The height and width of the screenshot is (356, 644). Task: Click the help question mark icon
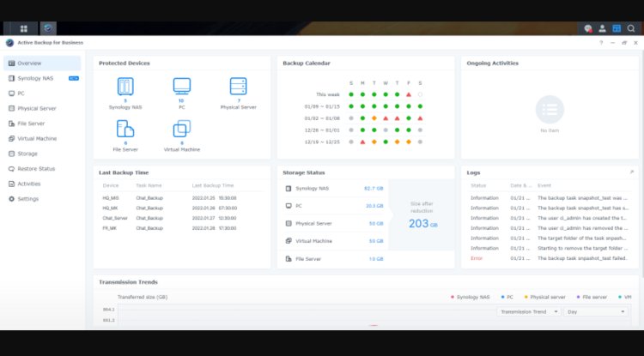pos(601,43)
